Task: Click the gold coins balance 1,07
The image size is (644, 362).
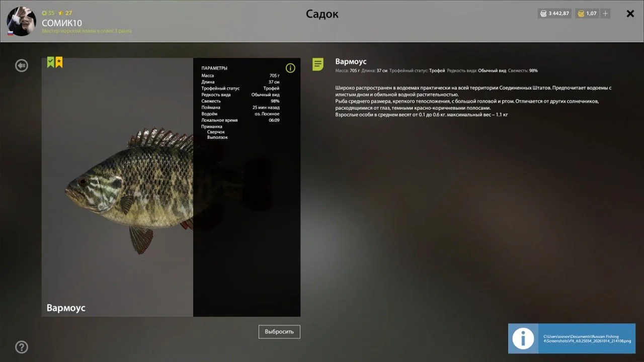Action: pos(587,14)
